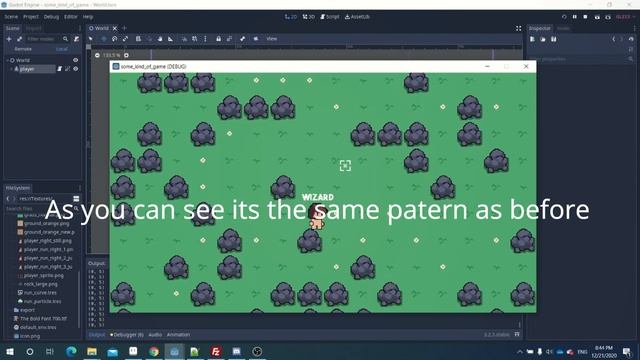Save resource icon in Inspector
640x360 pixels.
tap(553, 39)
